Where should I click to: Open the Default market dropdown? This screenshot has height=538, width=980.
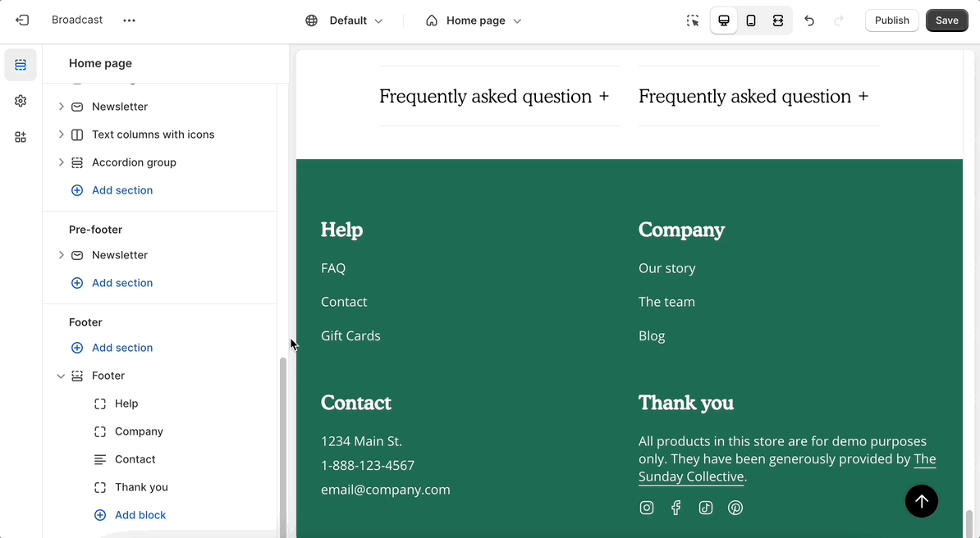pyautogui.click(x=344, y=21)
